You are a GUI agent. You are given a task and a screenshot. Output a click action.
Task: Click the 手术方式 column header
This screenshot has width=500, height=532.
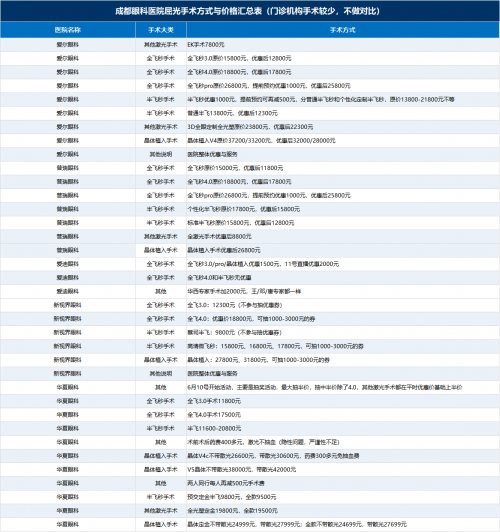(x=343, y=30)
